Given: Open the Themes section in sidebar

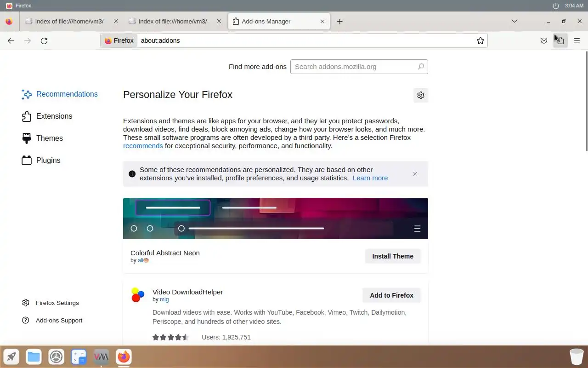Looking at the screenshot, I should [42, 138].
